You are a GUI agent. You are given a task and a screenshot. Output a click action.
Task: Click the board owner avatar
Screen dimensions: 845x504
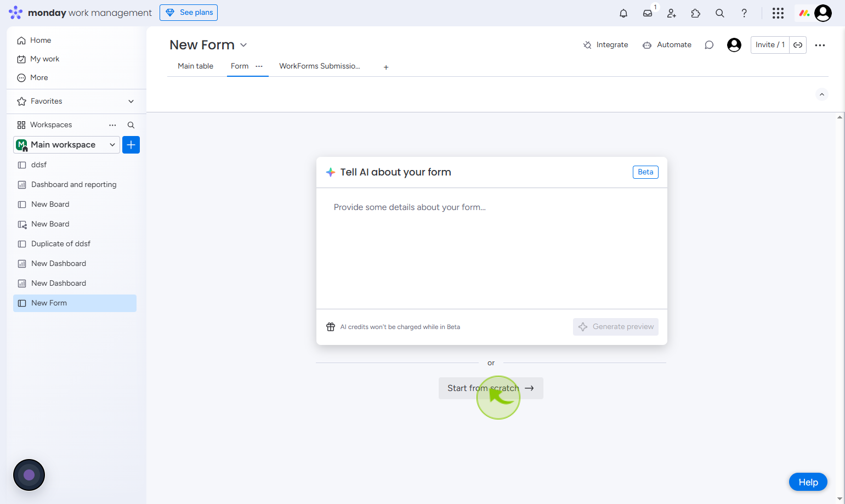pos(734,45)
